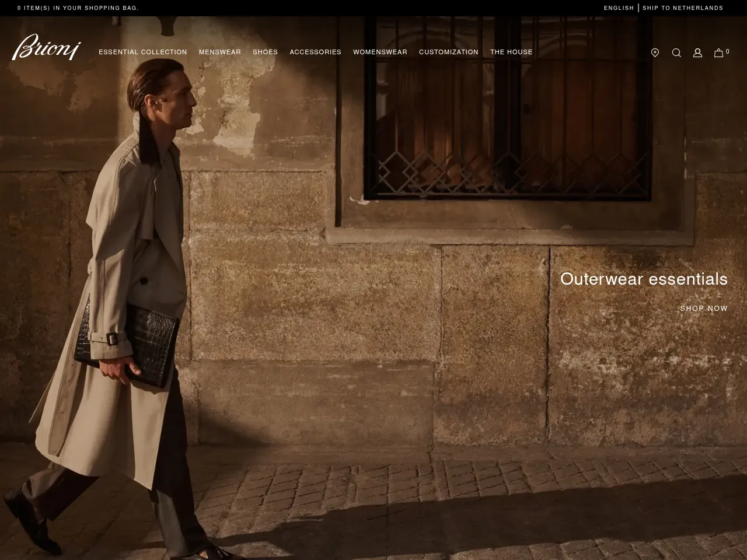Expand the MENSWEAR navigation menu
The width and height of the screenshot is (747, 560).
[x=219, y=52]
